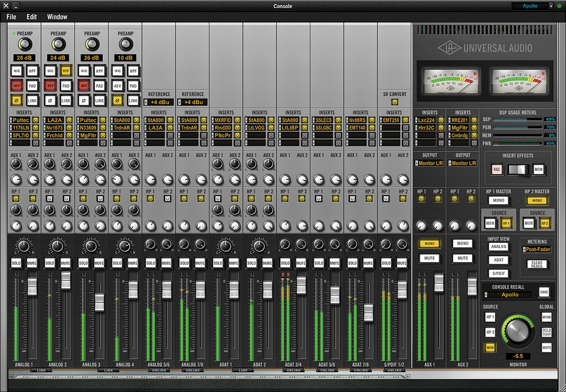Click the preamp gain knob showing 28 dB
Screen dimensions: 566x392
(x=24, y=45)
